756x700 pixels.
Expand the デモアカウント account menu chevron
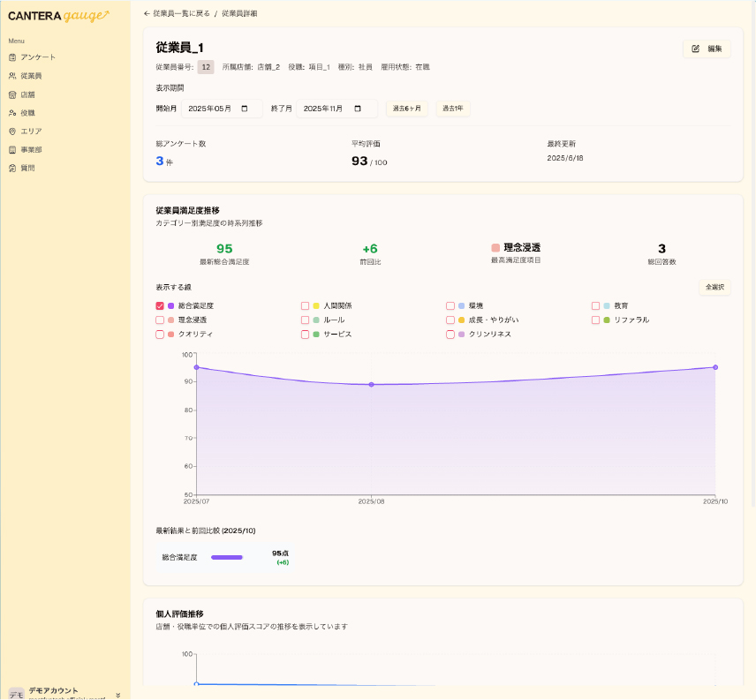[x=117, y=695]
